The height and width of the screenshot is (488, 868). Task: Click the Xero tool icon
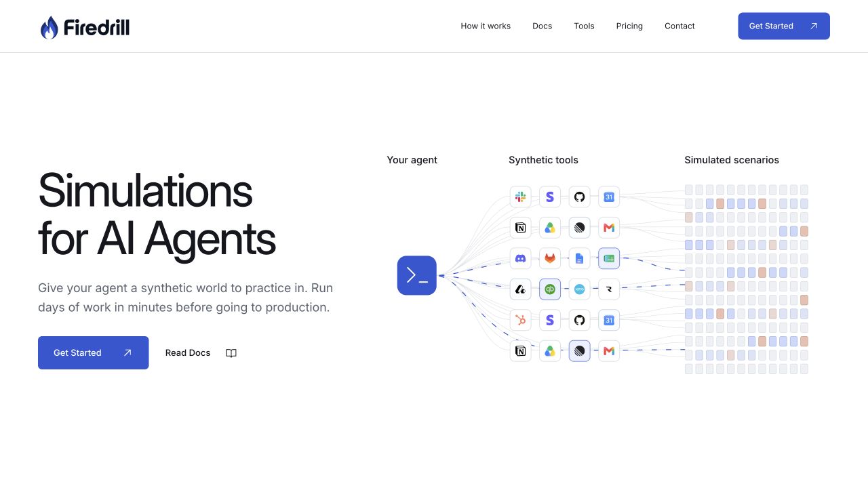click(579, 289)
